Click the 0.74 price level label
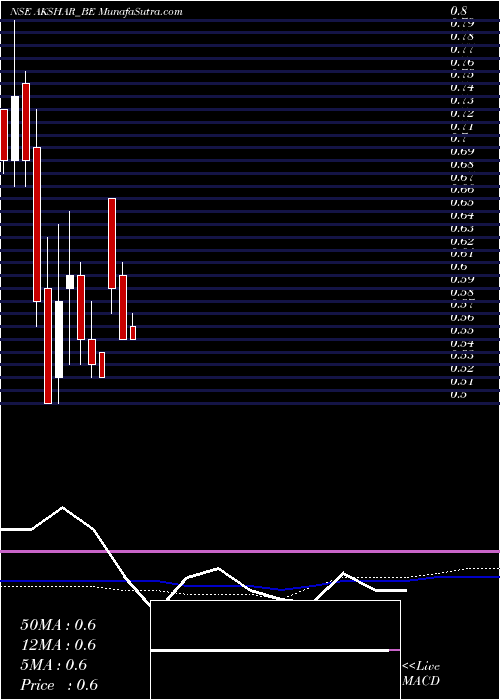Screen dimensions: 500x700 click(462, 88)
